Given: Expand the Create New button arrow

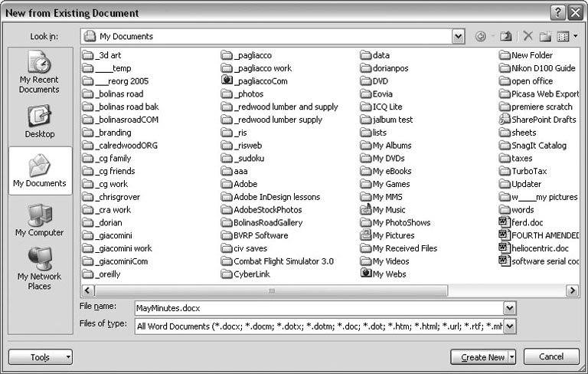Looking at the screenshot, I should [512, 357].
